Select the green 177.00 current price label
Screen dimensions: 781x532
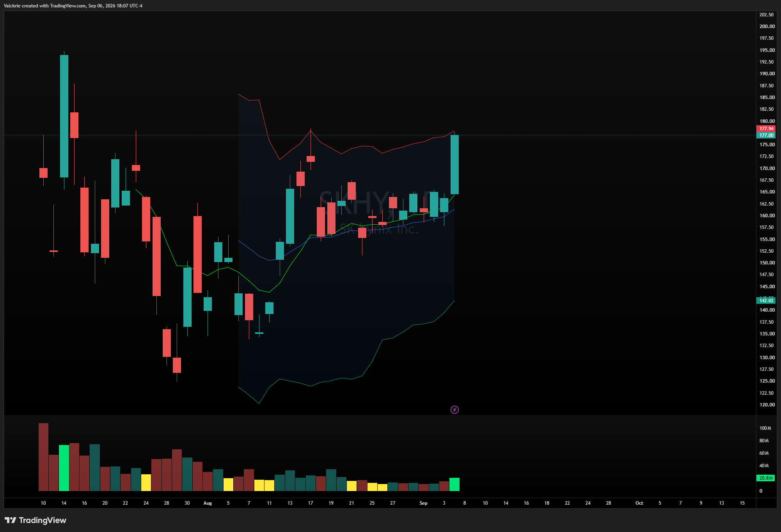click(x=766, y=135)
